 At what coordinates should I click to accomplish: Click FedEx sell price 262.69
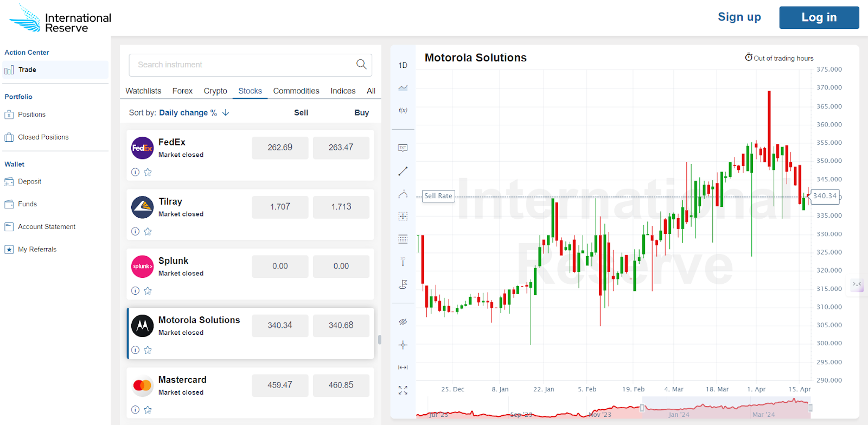(x=280, y=148)
